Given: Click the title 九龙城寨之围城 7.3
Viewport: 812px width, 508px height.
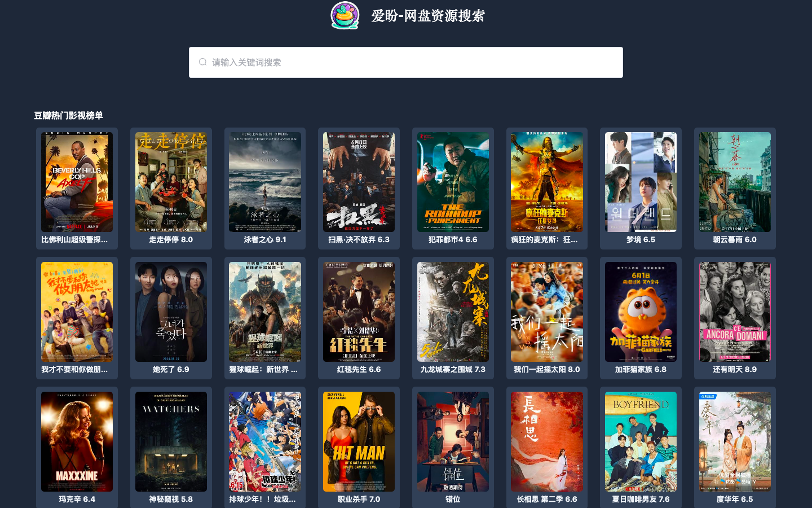Looking at the screenshot, I should click(453, 369).
